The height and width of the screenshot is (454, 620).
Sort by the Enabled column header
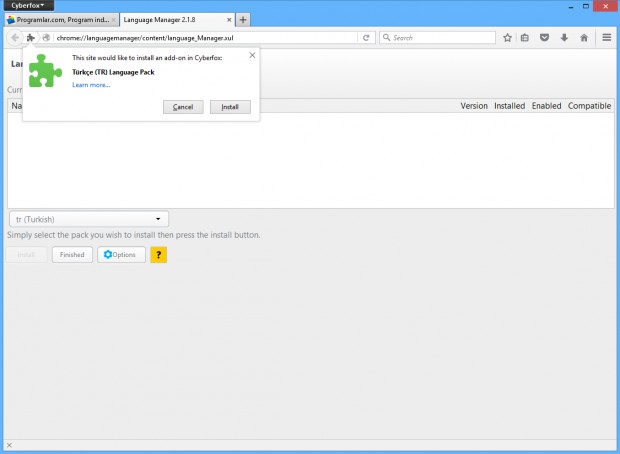(546, 106)
